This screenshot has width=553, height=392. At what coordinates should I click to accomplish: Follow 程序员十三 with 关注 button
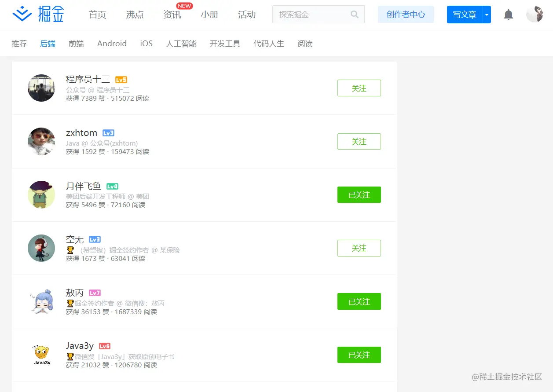(359, 88)
